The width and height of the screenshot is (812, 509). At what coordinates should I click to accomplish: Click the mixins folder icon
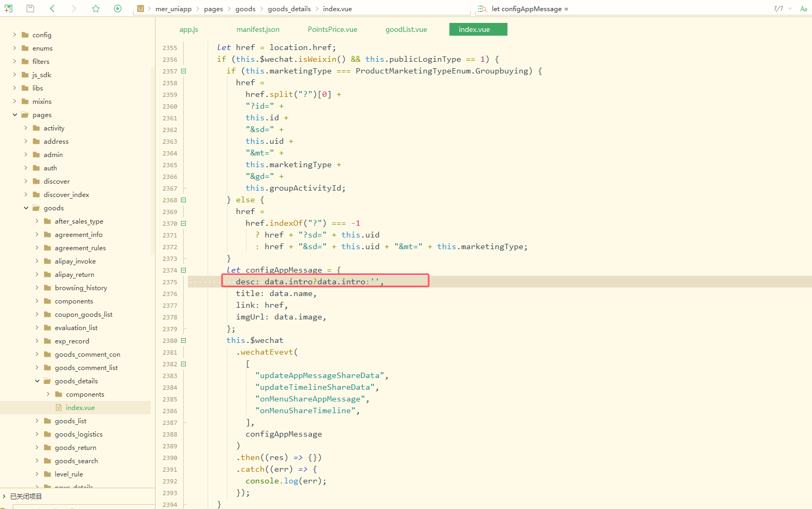(x=25, y=101)
